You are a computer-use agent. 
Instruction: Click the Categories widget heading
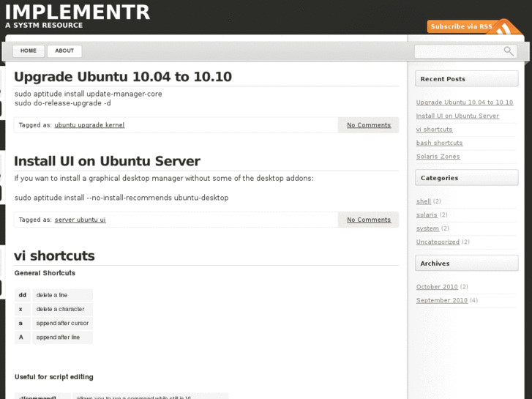point(467,178)
